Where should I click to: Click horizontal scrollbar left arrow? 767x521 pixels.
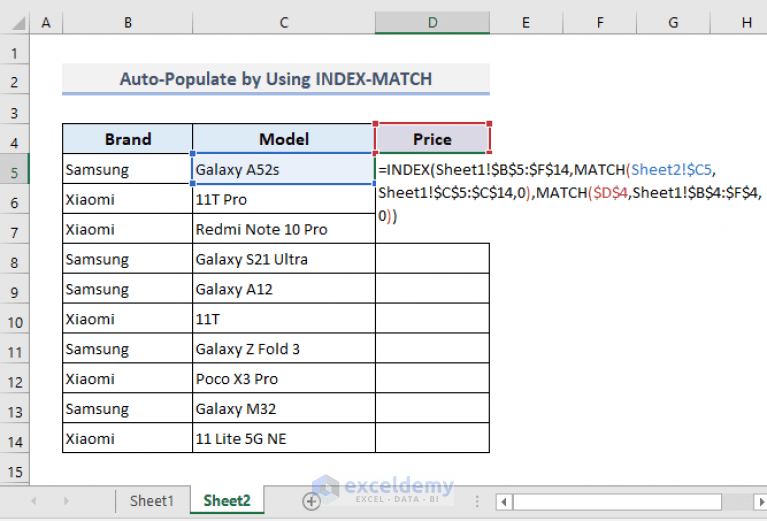point(504,501)
